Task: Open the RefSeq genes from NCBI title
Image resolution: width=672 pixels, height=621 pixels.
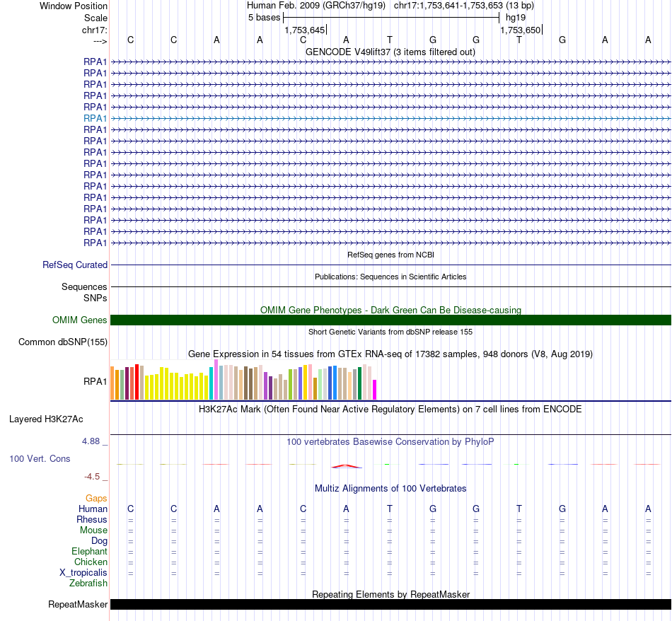Action: pyautogui.click(x=390, y=255)
